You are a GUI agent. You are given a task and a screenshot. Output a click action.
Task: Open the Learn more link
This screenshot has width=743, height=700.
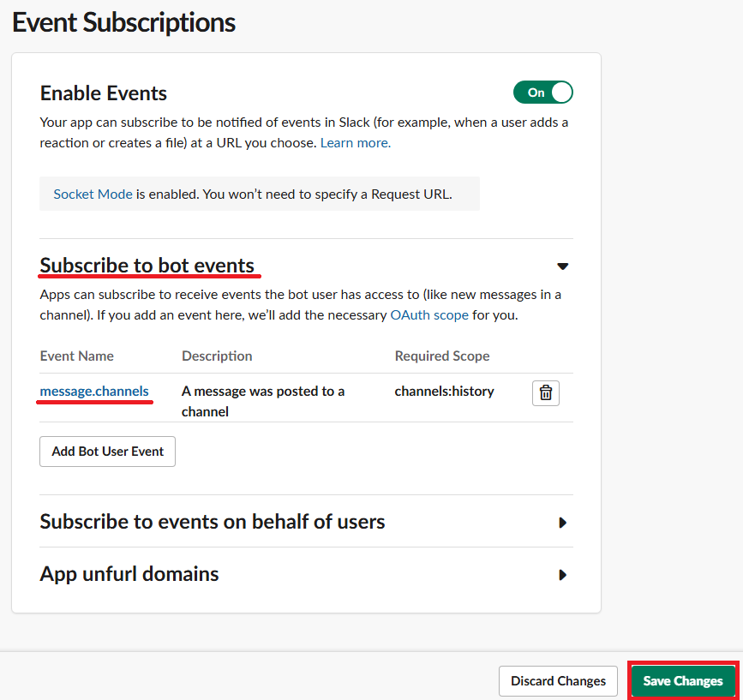(x=355, y=142)
